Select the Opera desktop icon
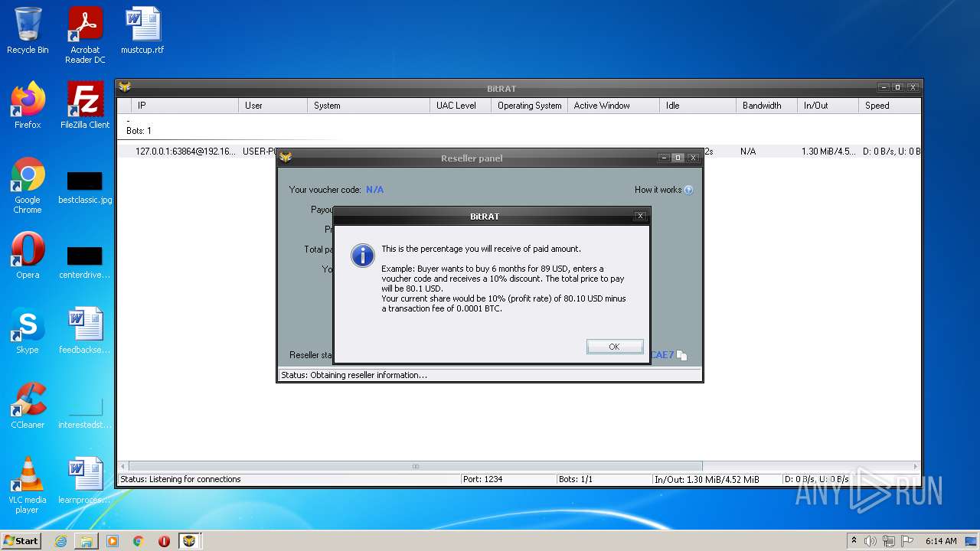The width and height of the screenshot is (980, 551). pyautogui.click(x=28, y=256)
